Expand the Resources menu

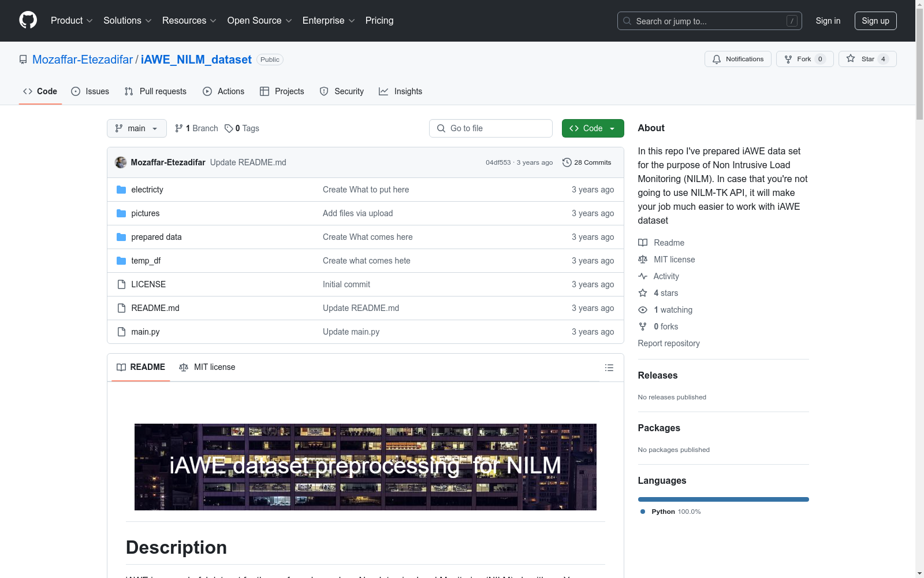click(x=189, y=20)
